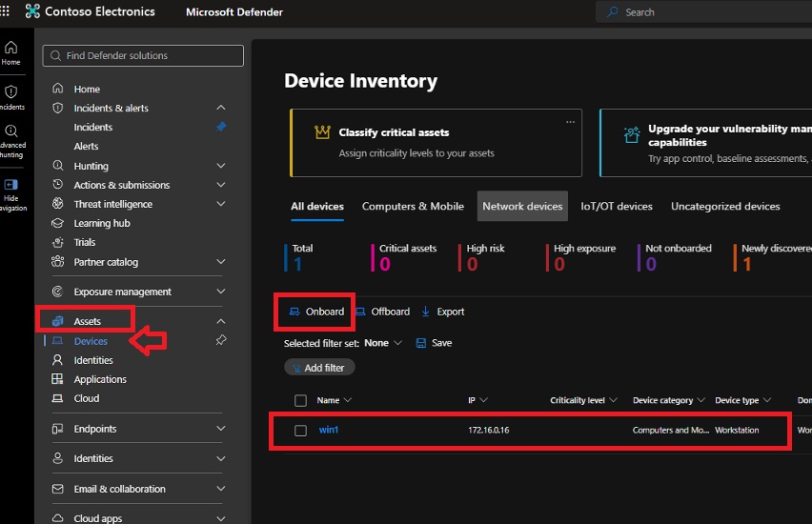
Task: Click Export button label
Action: point(451,312)
